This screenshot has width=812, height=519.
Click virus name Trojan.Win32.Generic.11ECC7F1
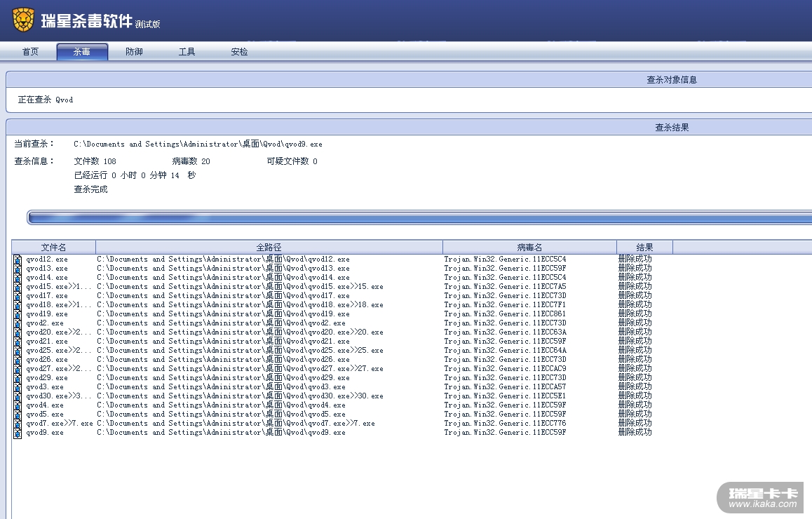point(505,305)
